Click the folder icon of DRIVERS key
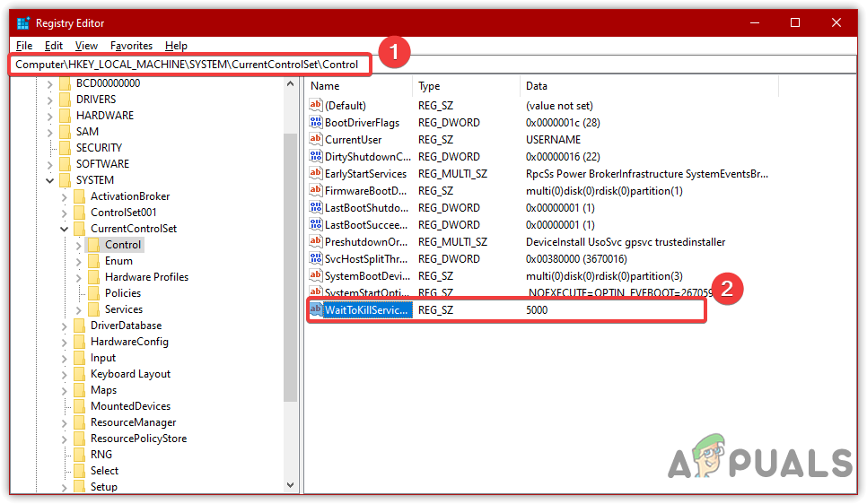Screen dimensions: 867x504 coord(66,100)
